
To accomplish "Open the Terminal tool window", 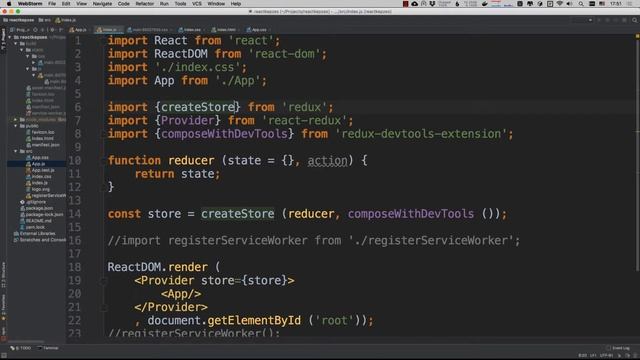I will pos(48,348).
